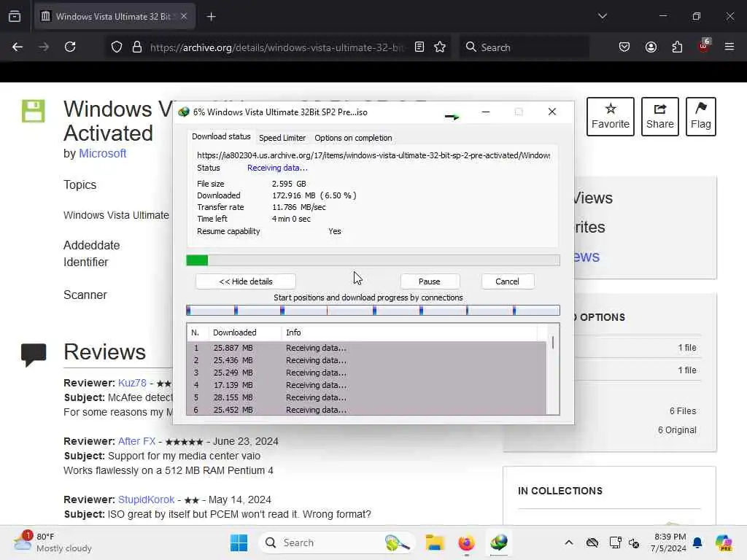This screenshot has width=747, height=560.
Task: Switch to Firefox on the taskbar
Action: (x=466, y=542)
